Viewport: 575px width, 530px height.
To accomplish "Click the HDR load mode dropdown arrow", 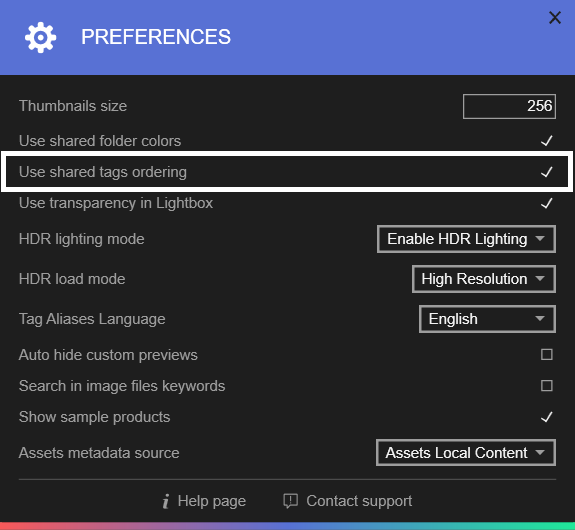I will point(539,279).
